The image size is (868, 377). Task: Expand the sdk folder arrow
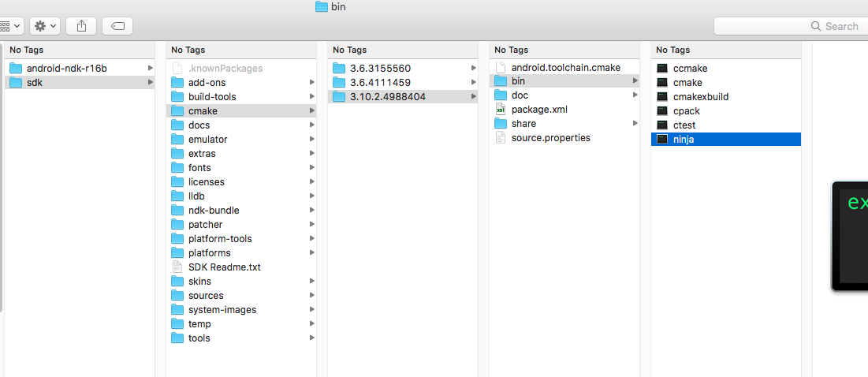151,83
